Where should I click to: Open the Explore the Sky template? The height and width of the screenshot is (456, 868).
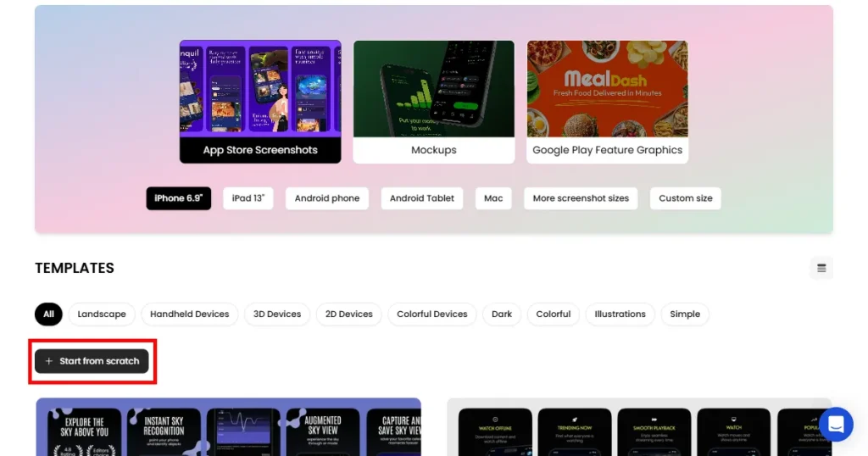[229, 427]
